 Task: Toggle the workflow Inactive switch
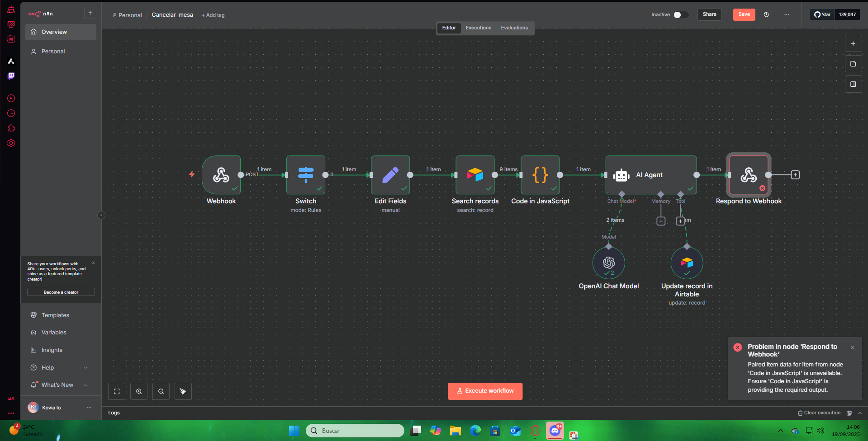click(680, 15)
